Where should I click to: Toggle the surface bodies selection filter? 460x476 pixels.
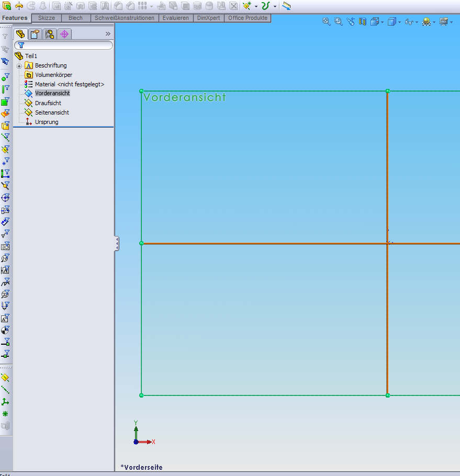click(x=5, y=113)
